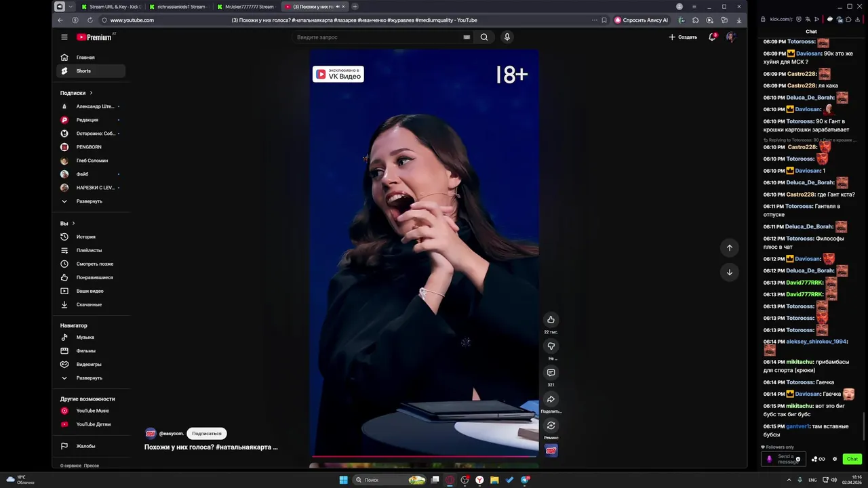The image size is (868, 488).
Task: Open a new browser tab with plus
Action: tap(355, 7)
